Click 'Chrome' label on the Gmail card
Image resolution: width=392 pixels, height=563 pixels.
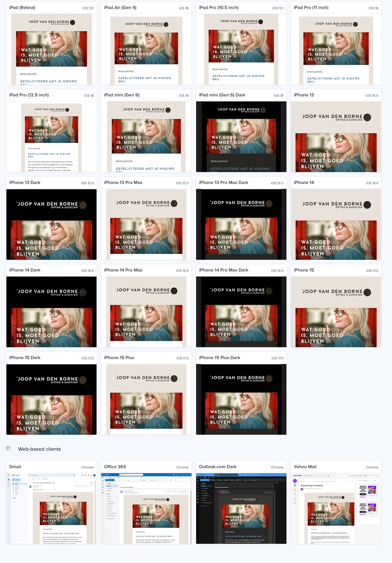tap(88, 468)
